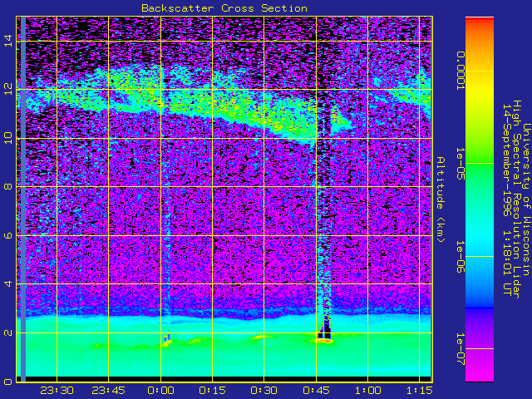Click the altitude 4 axis label
The width and height of the screenshot is (532, 399).
tap(8, 283)
